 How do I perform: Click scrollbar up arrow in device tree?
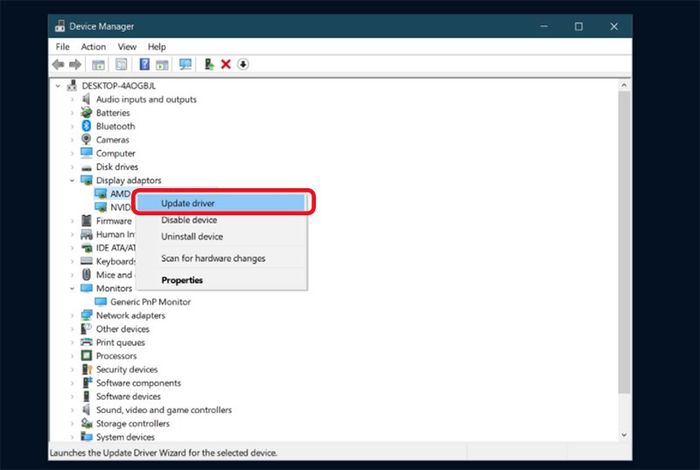[x=624, y=85]
